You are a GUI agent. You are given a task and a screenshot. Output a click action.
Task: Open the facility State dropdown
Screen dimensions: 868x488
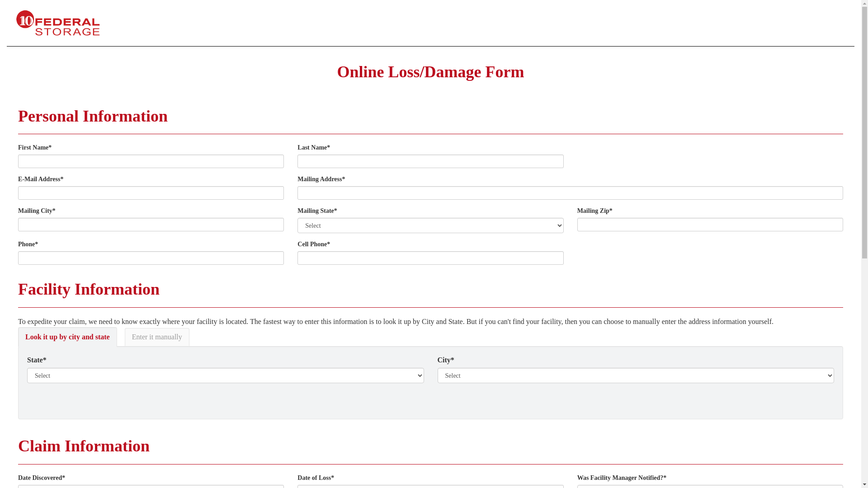coord(226,375)
